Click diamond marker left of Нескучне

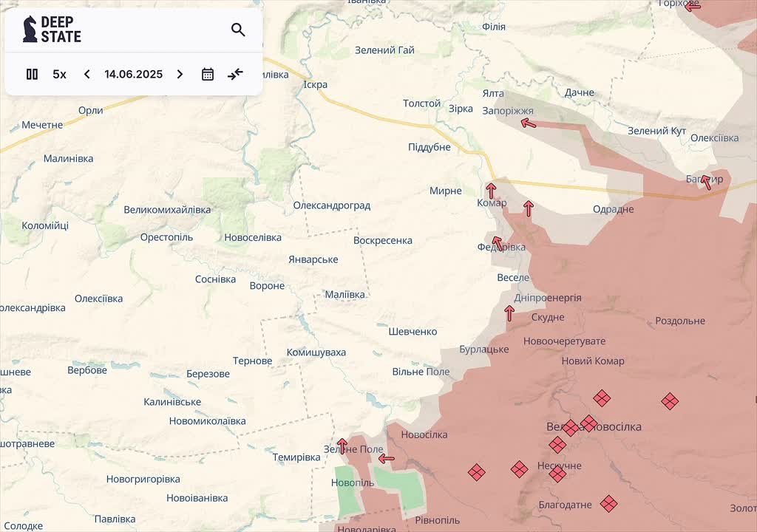tap(520, 468)
